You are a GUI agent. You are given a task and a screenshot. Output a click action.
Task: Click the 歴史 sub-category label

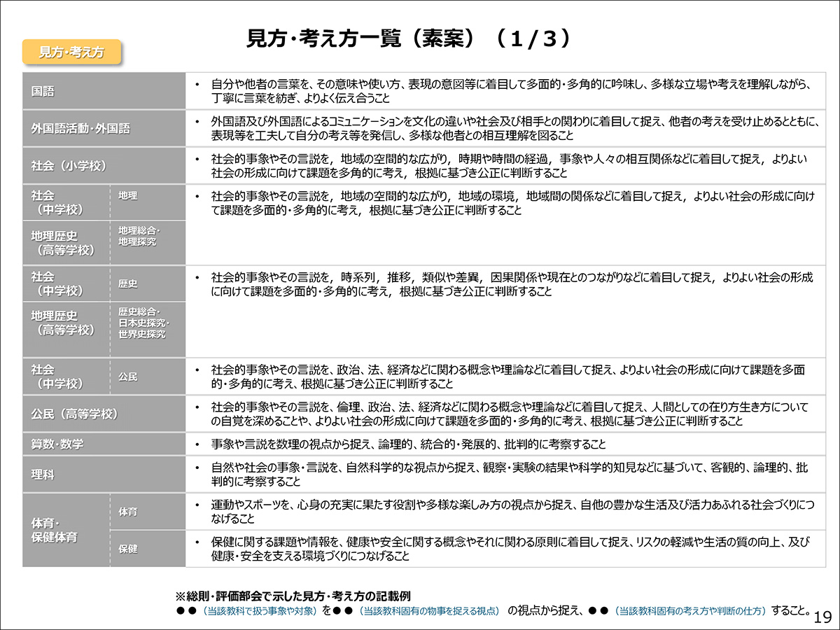(147, 283)
